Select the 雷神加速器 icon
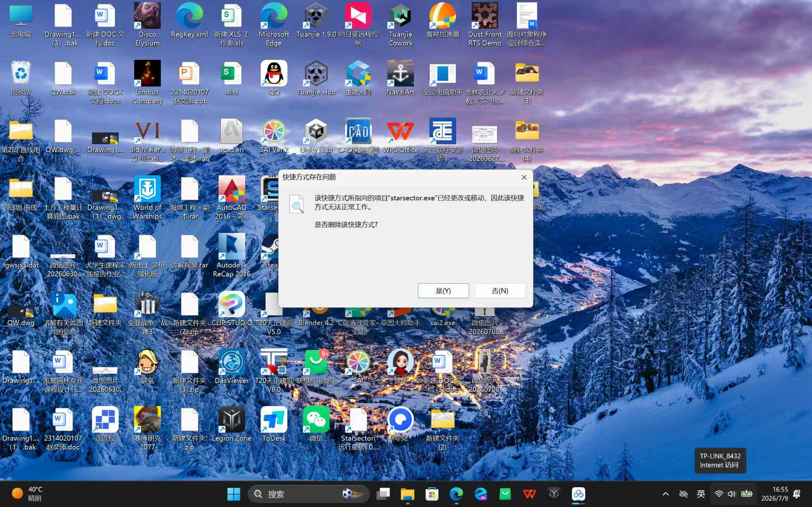The width and height of the screenshot is (812, 507). pos(442,21)
